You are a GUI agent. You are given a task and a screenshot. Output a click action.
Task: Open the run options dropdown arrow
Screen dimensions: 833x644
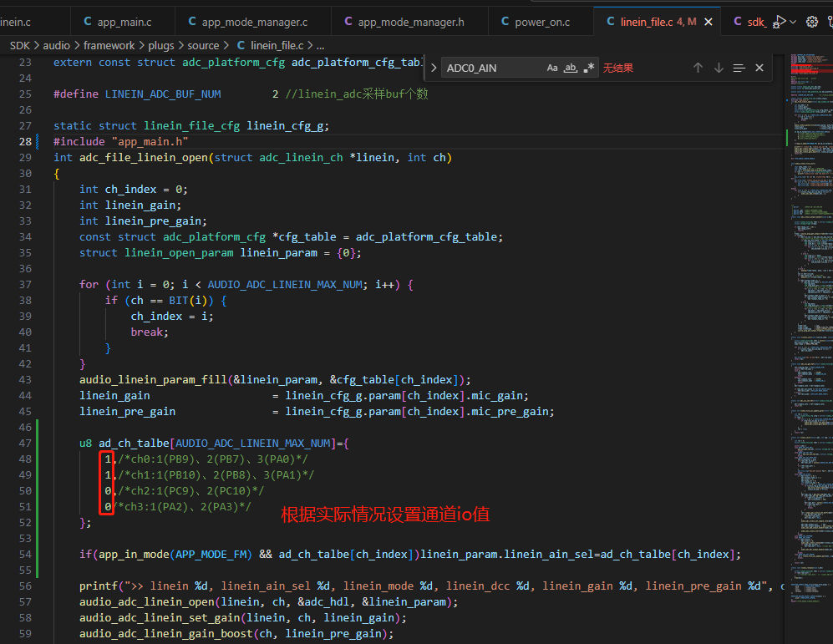coord(793,22)
